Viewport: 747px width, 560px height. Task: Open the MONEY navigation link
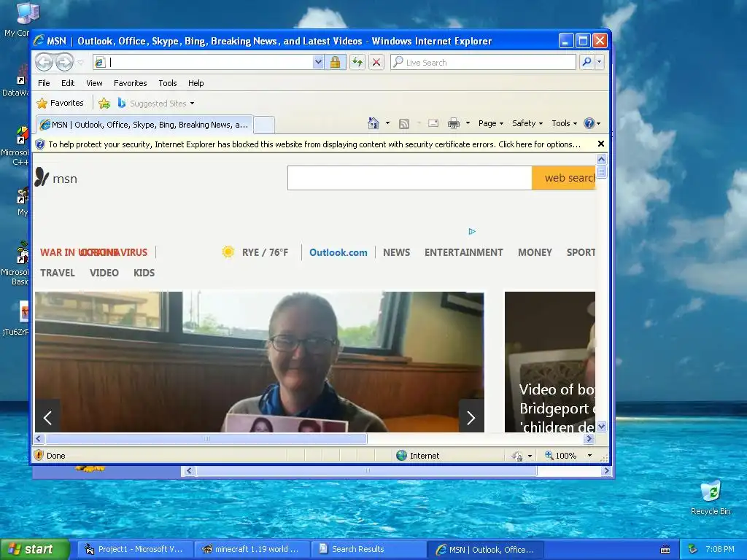click(x=535, y=252)
